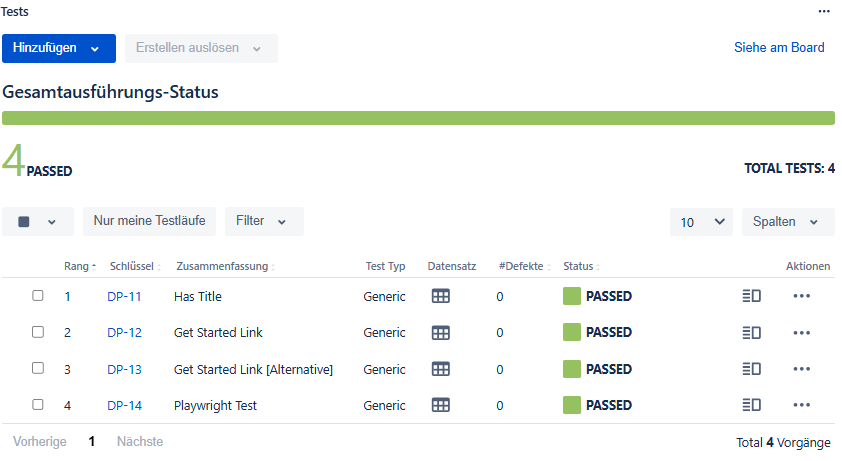842x461 pixels.
Task: Open dataset icon for Has Title row
Action: pyautogui.click(x=441, y=296)
